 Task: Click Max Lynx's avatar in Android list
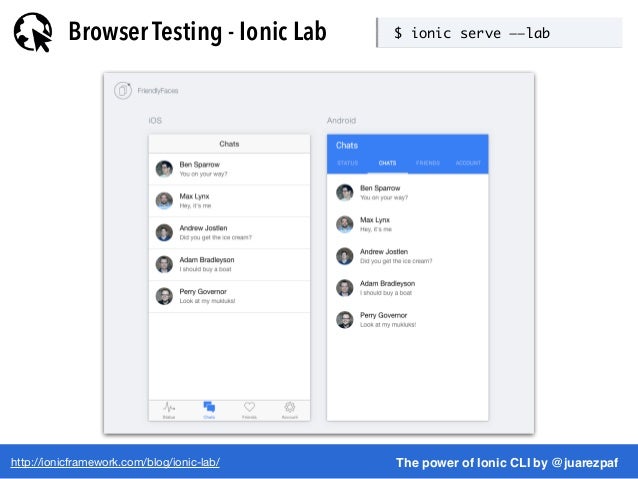pyautogui.click(x=345, y=224)
